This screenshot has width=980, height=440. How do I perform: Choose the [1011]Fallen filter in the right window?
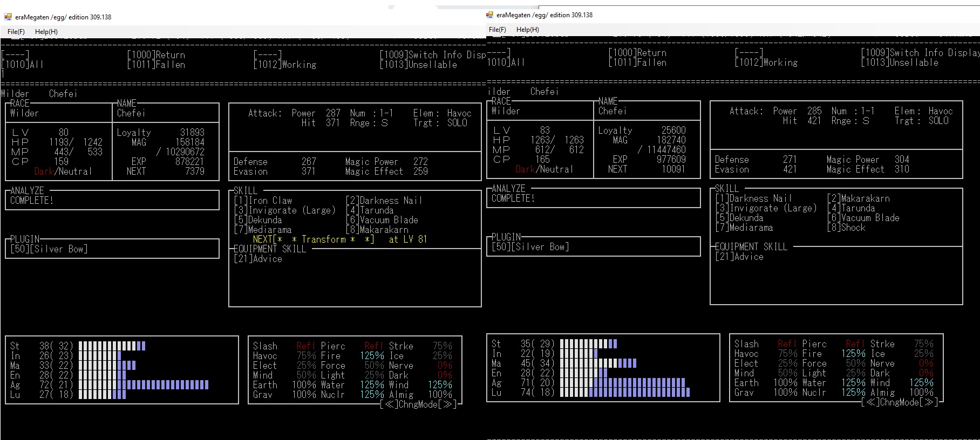click(x=637, y=63)
